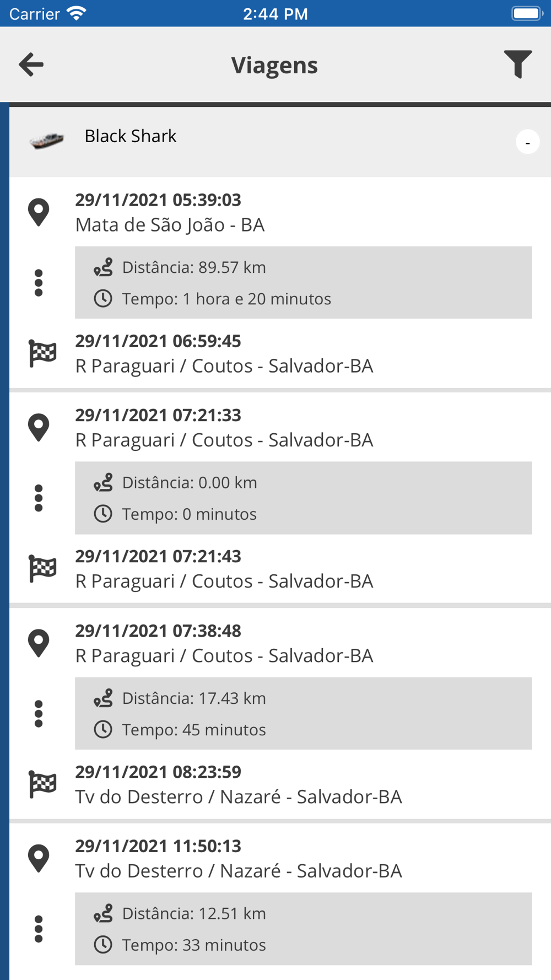The image size is (551, 980).
Task: Select the Tempo 45 minutos detail box
Action: tap(303, 713)
